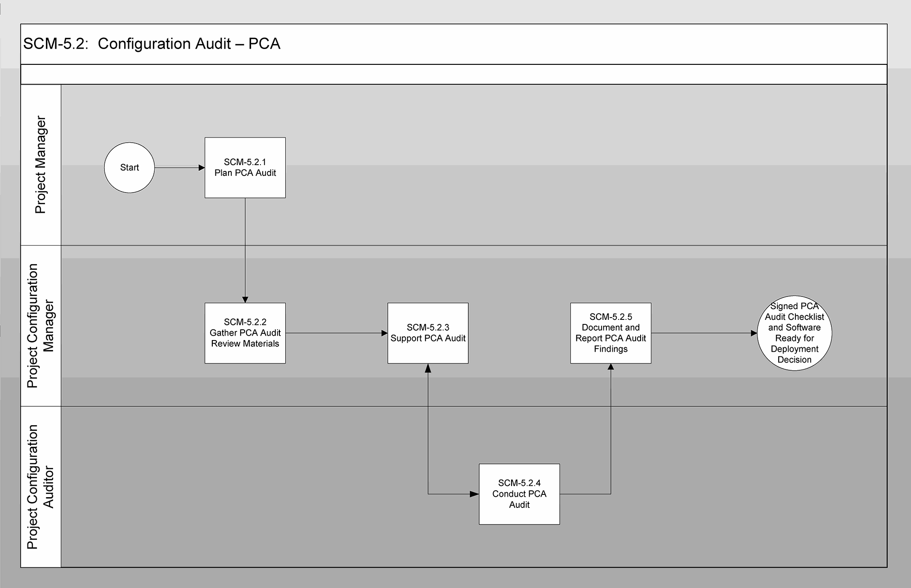The image size is (911, 588).
Task: Click SCM-5.2.5 Document and Report Findings box
Action: (x=610, y=333)
